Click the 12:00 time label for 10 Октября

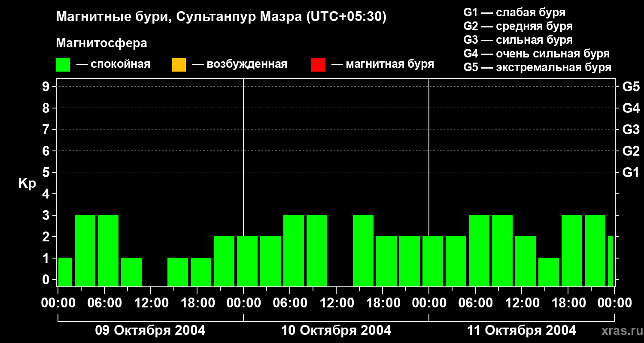click(x=336, y=303)
